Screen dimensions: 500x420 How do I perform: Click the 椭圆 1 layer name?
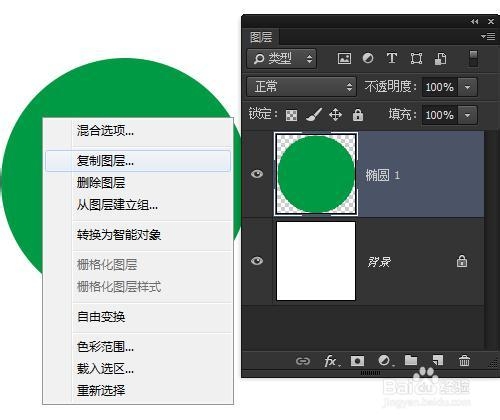pos(382,175)
